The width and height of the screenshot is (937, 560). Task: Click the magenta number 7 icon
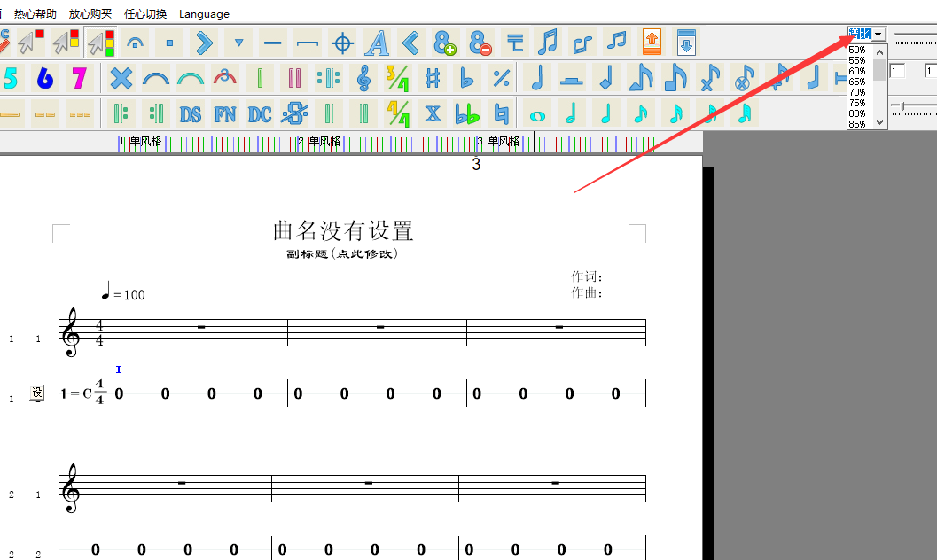coord(79,78)
